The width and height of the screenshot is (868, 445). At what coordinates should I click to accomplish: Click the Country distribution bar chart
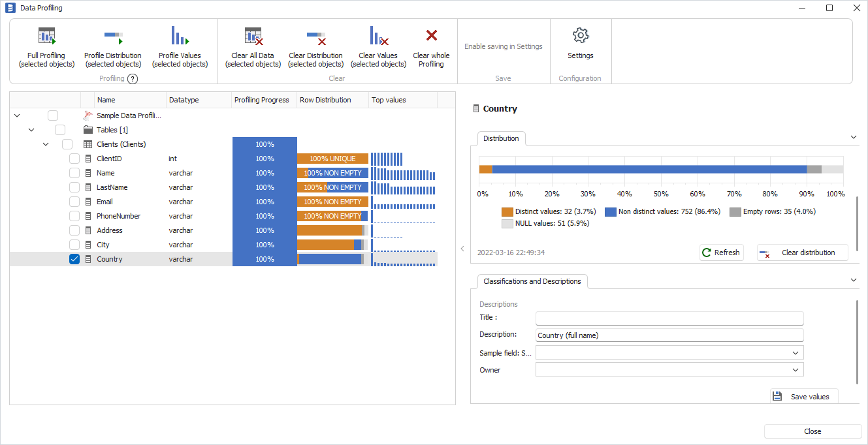pos(662,168)
